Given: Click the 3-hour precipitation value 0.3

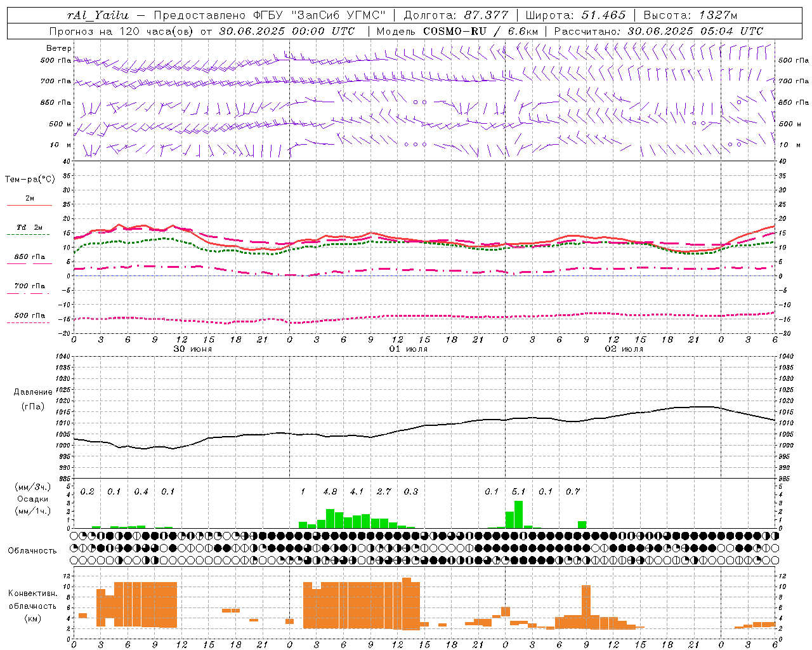Looking at the screenshot, I should pyautogui.click(x=411, y=491).
